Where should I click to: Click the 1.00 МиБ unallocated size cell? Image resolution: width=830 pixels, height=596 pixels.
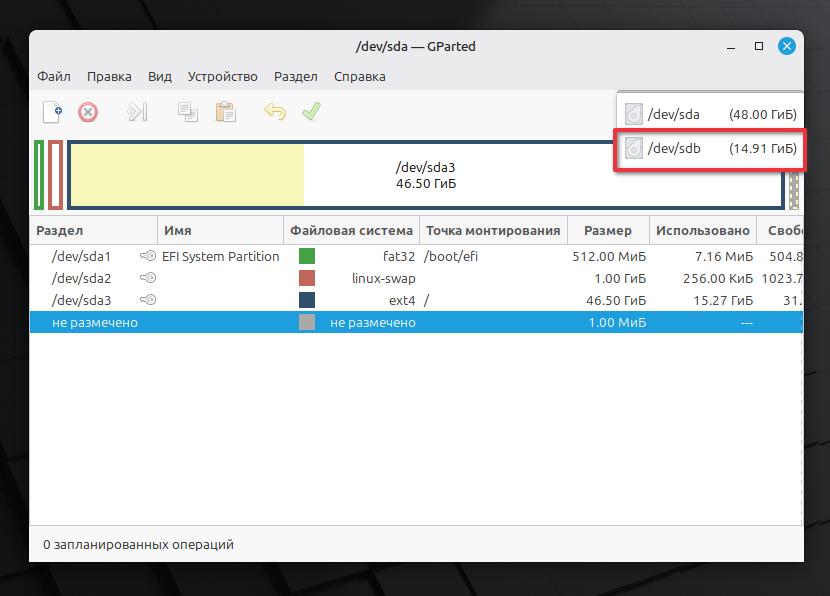[x=617, y=322]
